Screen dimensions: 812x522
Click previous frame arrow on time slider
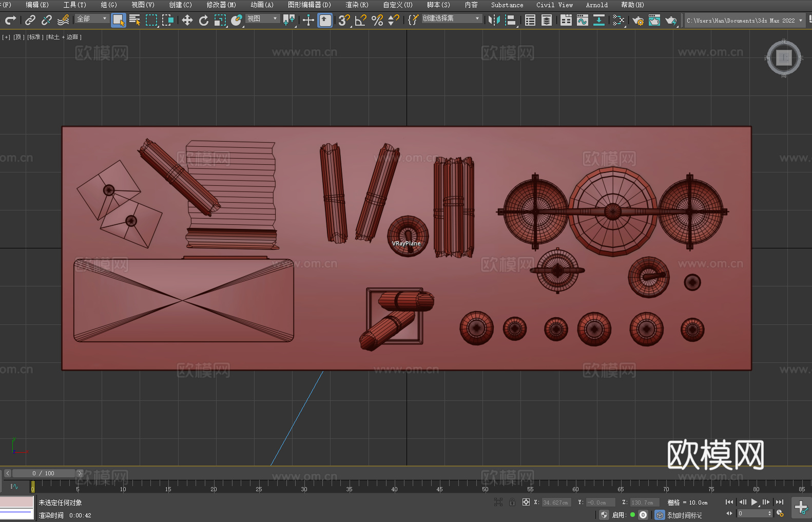point(7,473)
